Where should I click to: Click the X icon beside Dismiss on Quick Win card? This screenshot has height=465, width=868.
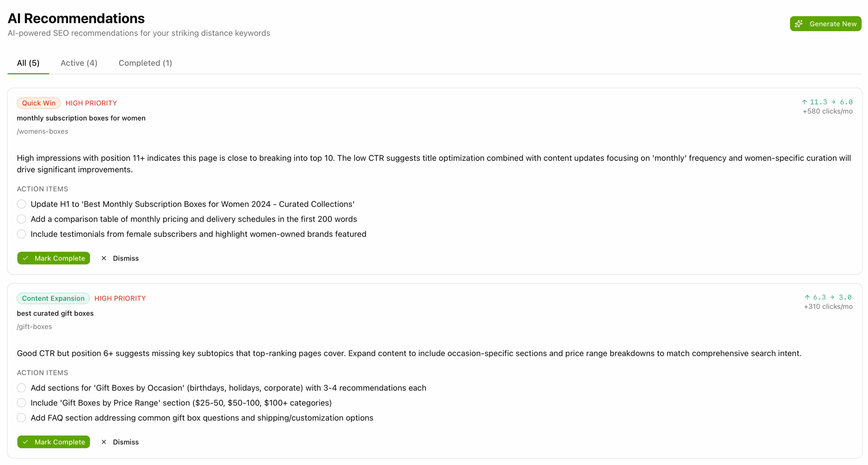[x=104, y=258]
